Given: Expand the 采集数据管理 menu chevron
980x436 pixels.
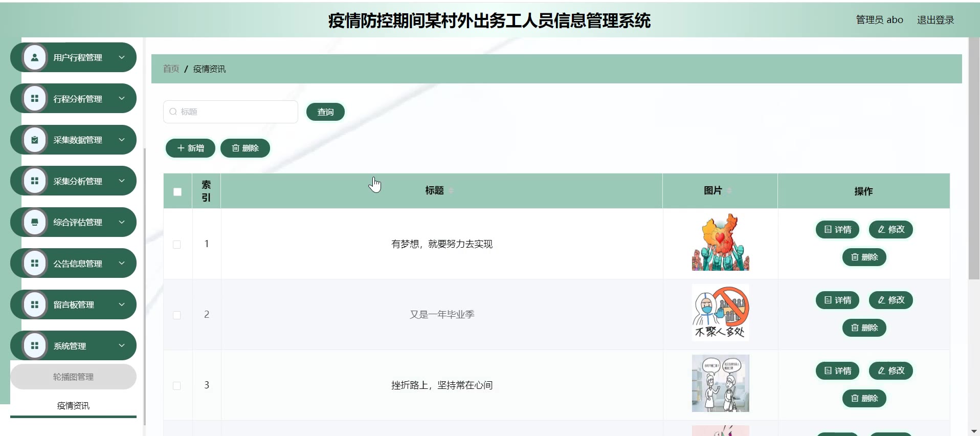Looking at the screenshot, I should (x=122, y=140).
